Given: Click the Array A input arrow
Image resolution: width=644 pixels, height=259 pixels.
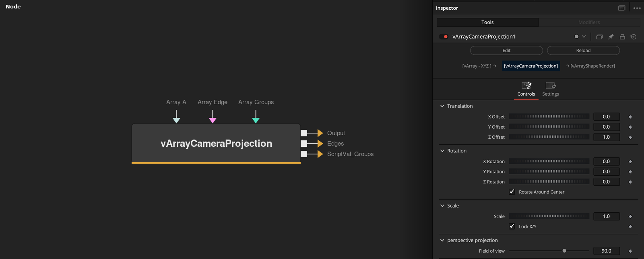Looking at the screenshot, I should coord(176,120).
